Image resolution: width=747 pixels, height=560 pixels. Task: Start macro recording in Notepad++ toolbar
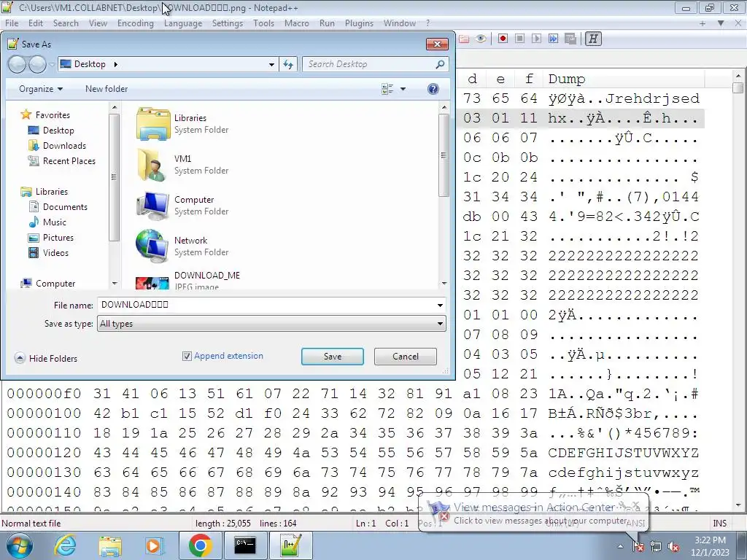pos(503,39)
